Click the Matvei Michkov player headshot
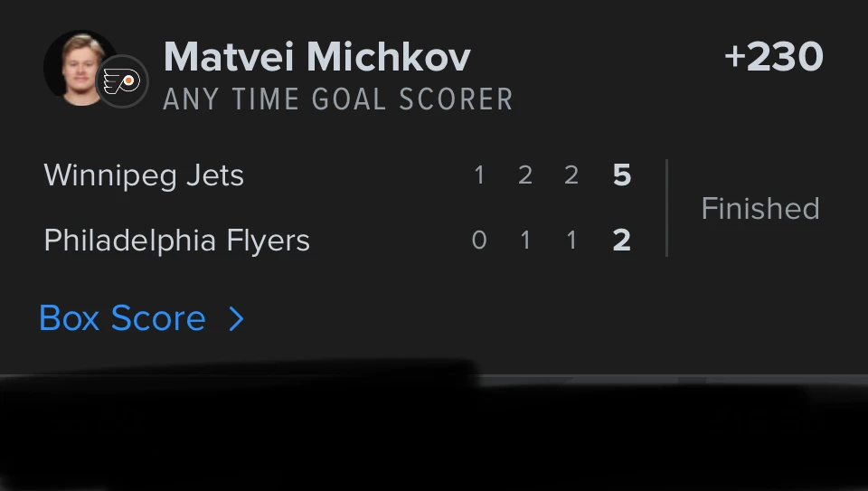 [80, 68]
